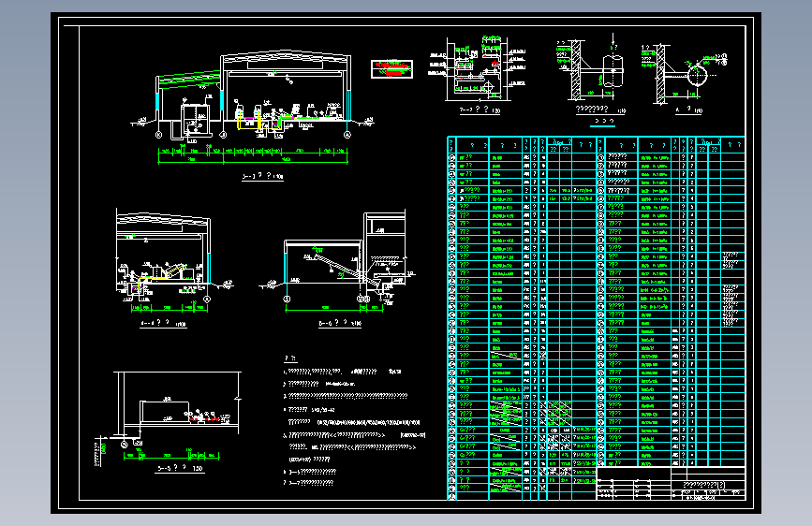812x526 pixels.
Task: Select the 4—4 section title label
Action: (163, 324)
